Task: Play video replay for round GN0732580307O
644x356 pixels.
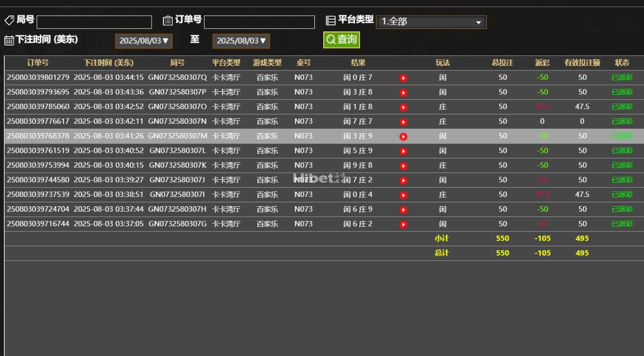Action: 403,107
